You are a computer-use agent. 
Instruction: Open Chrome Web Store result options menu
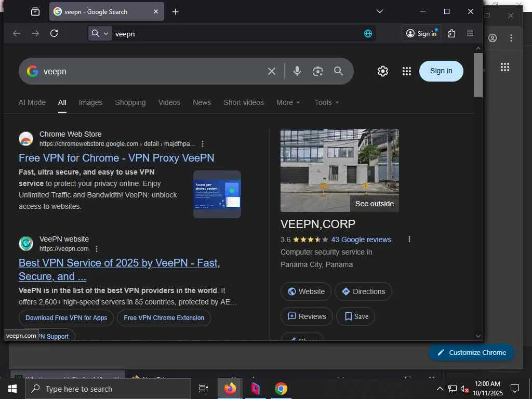pos(203,144)
